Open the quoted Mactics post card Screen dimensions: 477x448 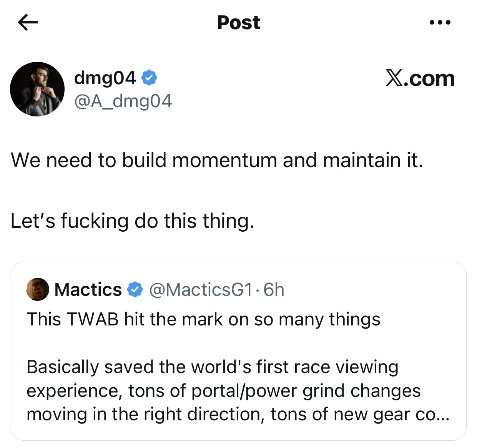point(238,351)
